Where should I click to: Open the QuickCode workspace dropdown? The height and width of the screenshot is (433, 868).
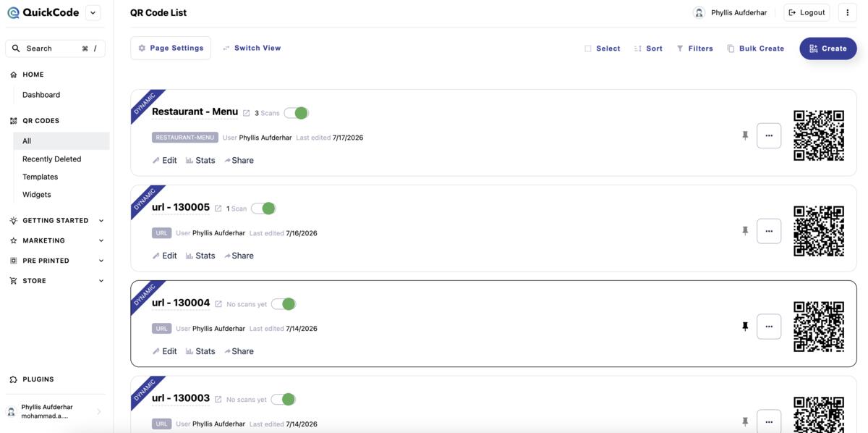point(93,12)
